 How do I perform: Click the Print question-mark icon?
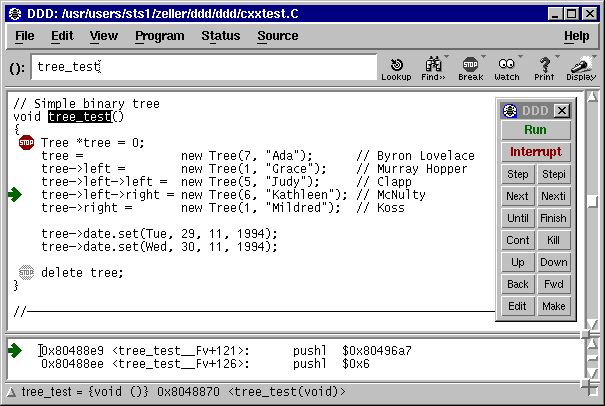(x=544, y=65)
